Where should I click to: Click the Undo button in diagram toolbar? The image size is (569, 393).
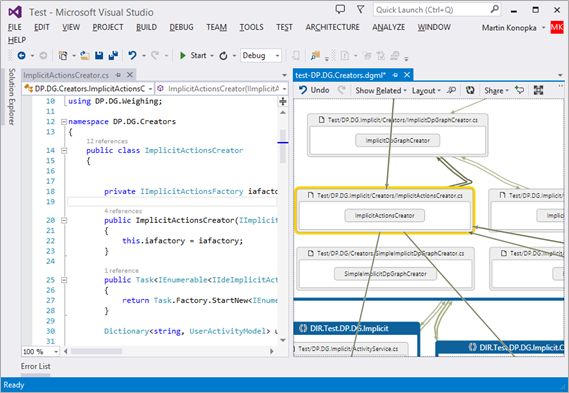pyautogui.click(x=315, y=90)
